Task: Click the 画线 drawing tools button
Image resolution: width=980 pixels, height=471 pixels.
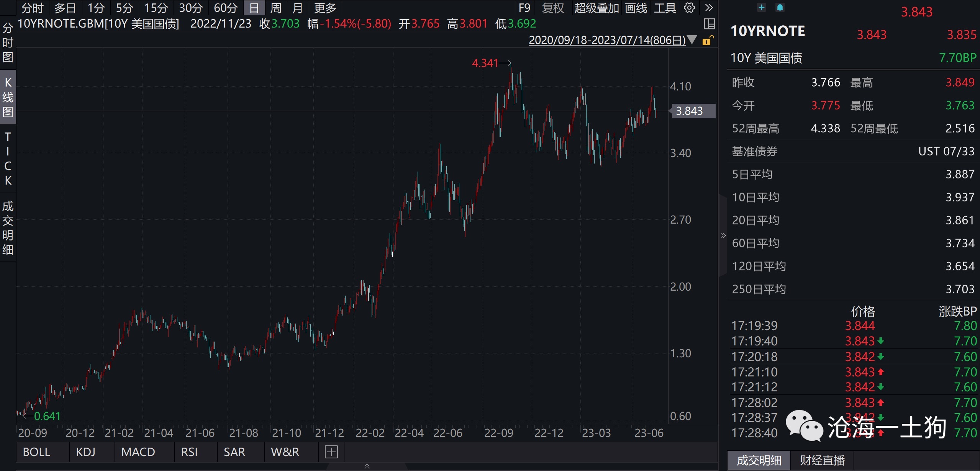Action: [636, 8]
